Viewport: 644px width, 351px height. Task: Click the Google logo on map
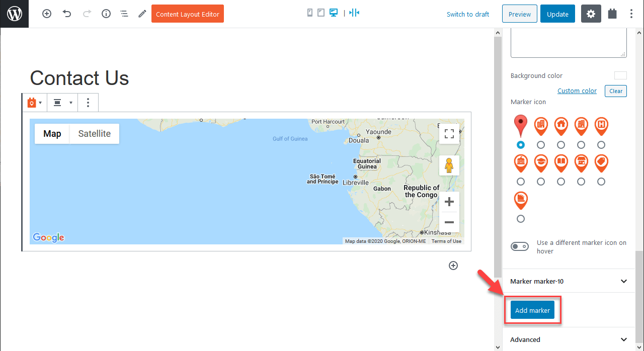tap(48, 237)
